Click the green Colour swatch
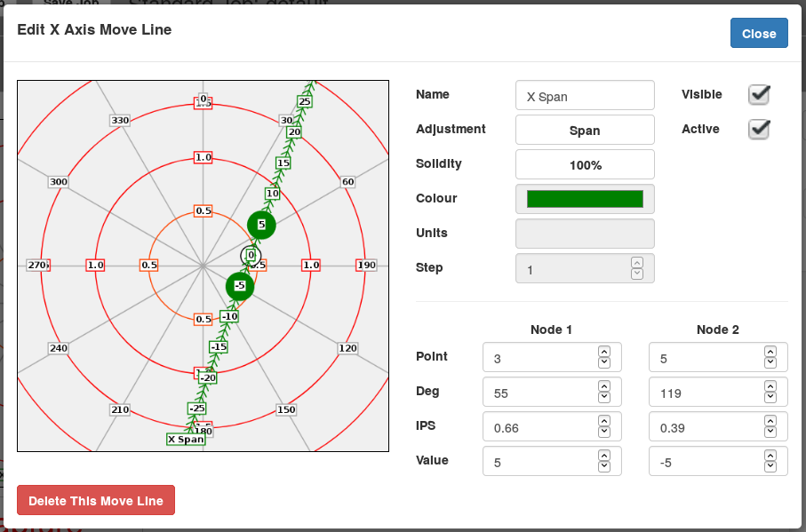Viewport: 806px width, 532px height. (x=585, y=198)
